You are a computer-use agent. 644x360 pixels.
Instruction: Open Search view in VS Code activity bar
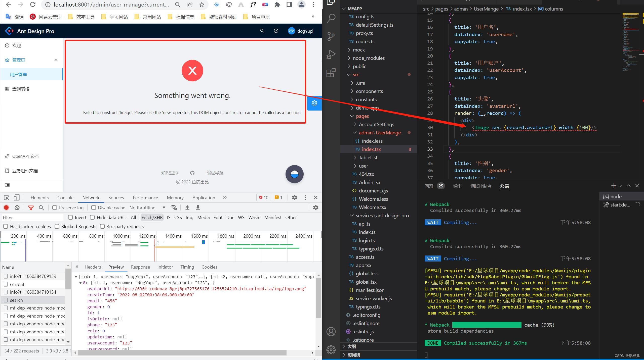tap(331, 18)
